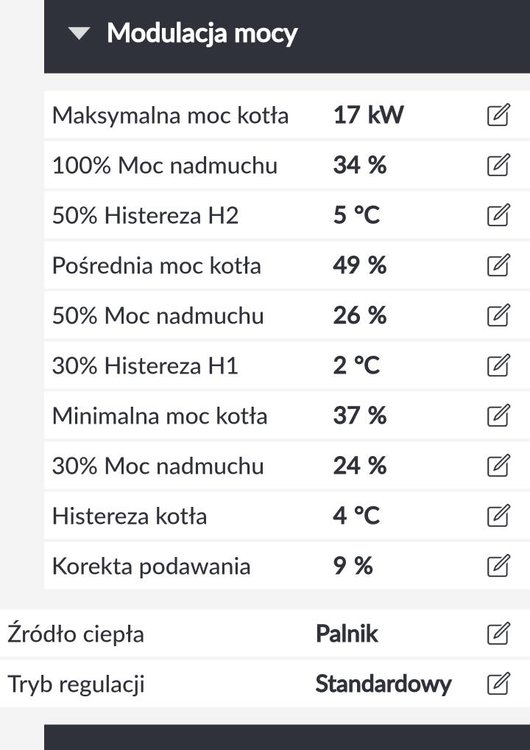The width and height of the screenshot is (530, 750).
Task: Open edit for 100% Moc nadmuchu
Action: [x=498, y=165]
